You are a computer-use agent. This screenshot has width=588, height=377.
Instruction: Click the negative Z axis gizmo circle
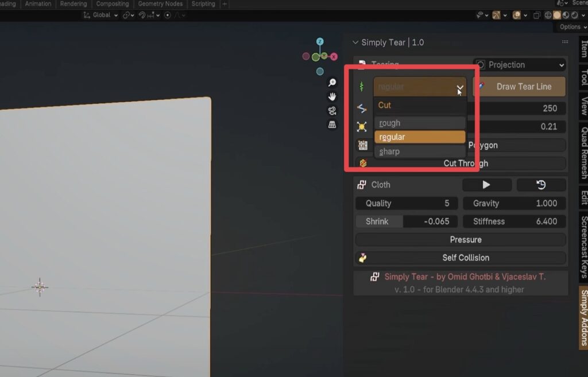click(320, 71)
